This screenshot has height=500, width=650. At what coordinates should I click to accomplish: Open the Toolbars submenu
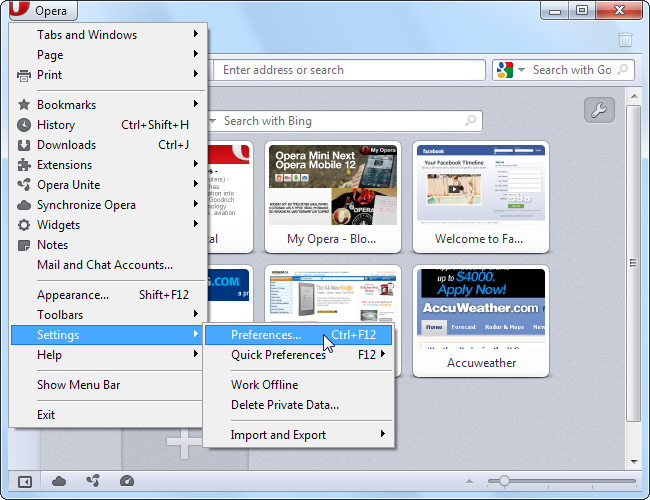click(109, 315)
